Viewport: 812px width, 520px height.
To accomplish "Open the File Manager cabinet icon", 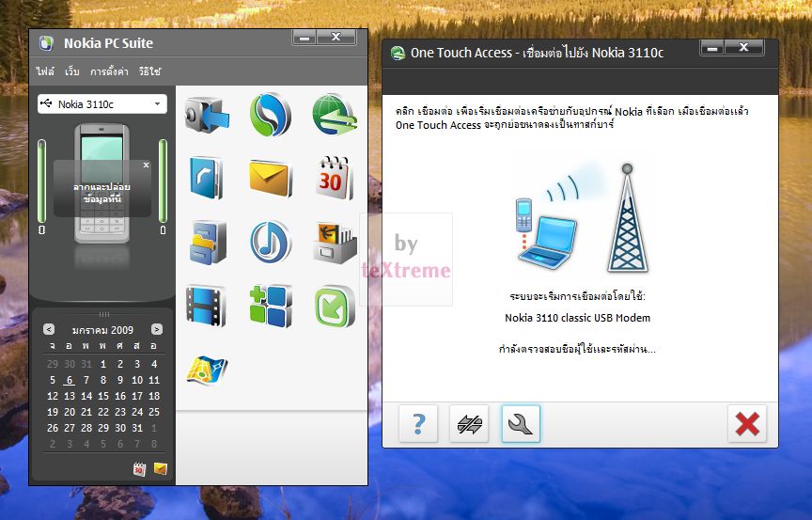I will tap(207, 243).
